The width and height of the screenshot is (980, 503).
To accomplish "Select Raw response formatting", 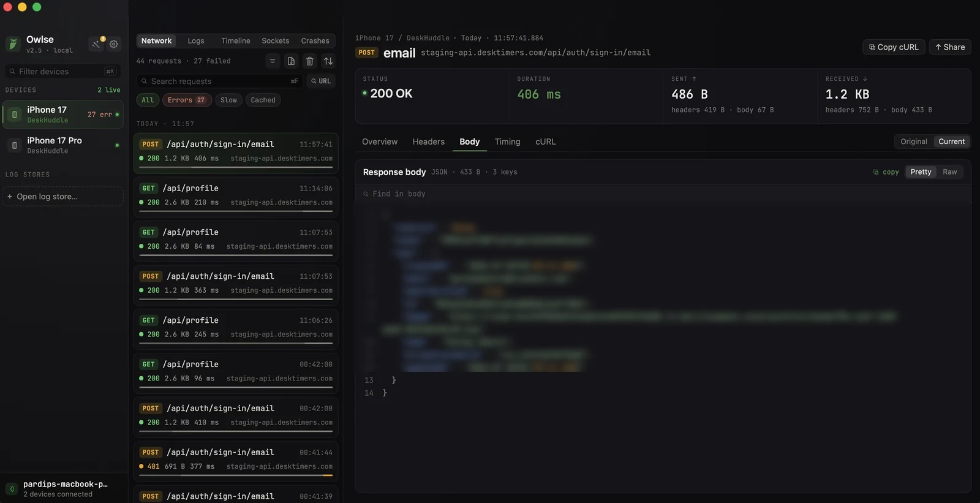I will [x=950, y=172].
